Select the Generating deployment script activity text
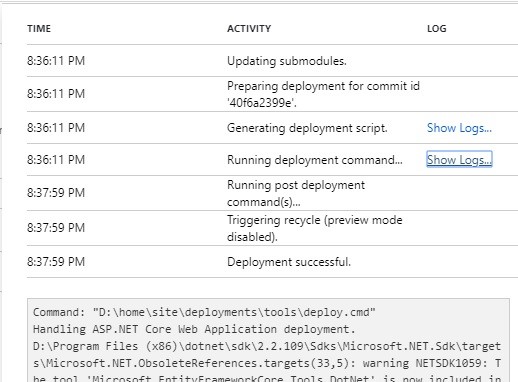518x382 pixels. tap(307, 128)
